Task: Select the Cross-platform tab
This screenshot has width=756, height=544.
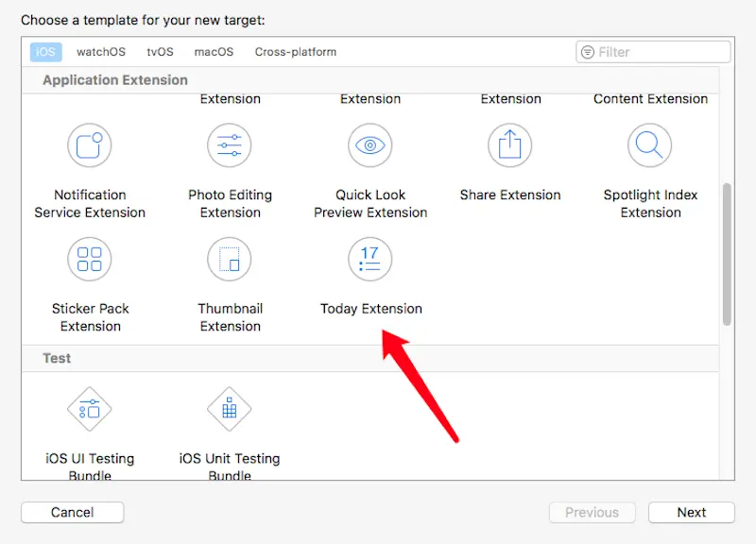Action: [x=296, y=52]
